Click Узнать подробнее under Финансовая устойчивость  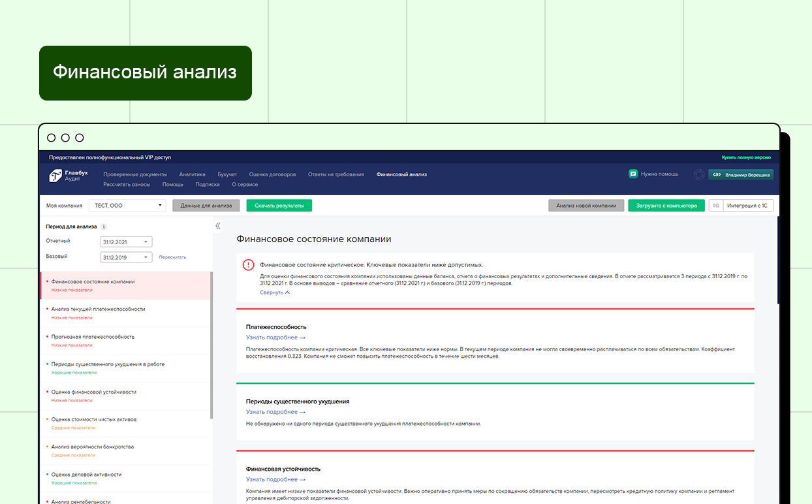[275, 479]
